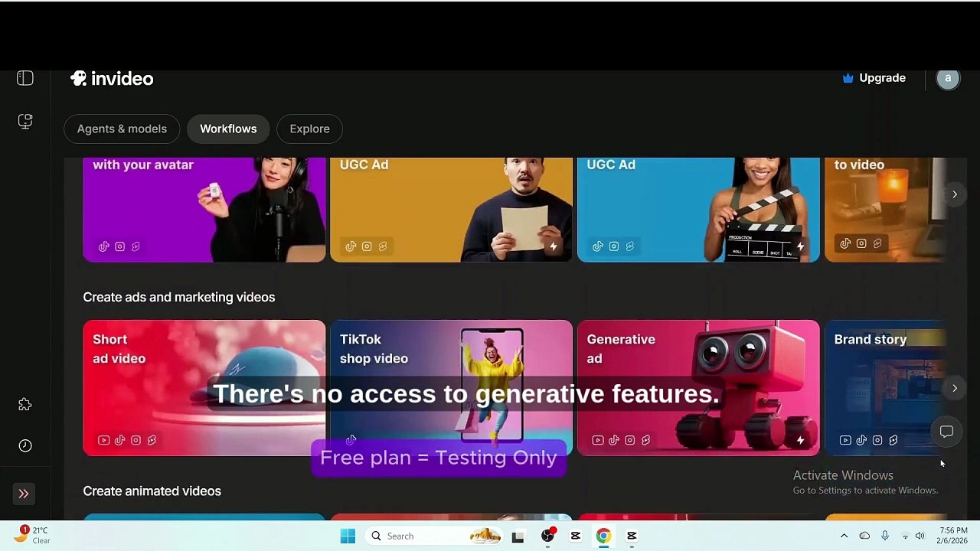This screenshot has width=980, height=551.
Task: Click Shorts icon on Brand story card
Action: [x=893, y=440]
